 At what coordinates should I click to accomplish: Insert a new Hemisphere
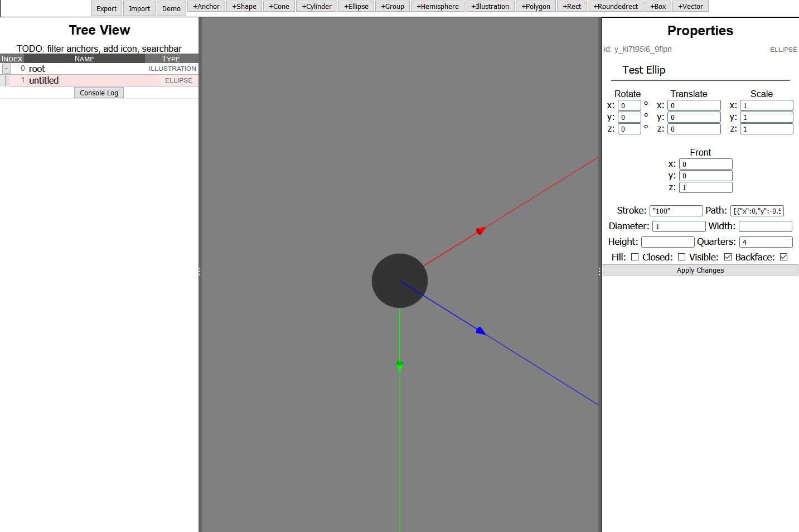[438, 7]
